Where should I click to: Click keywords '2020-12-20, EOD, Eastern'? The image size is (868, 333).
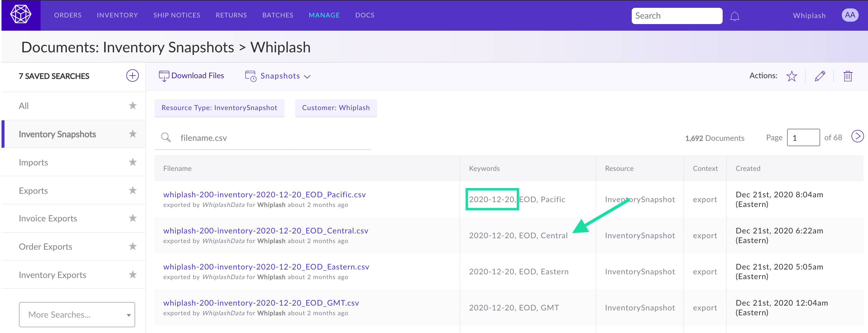point(519,271)
